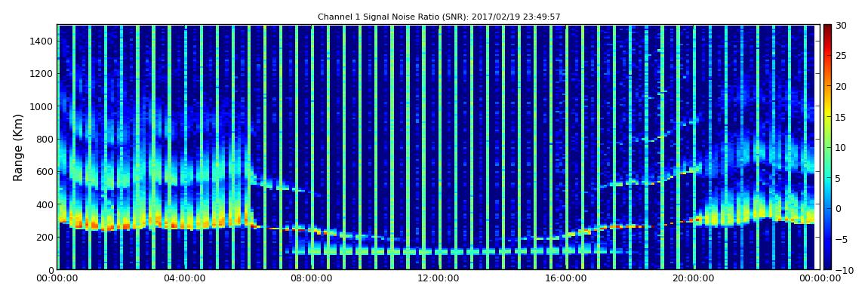Click the 1200 y-axis tick label
Screen dimensions: 868x307
[42, 74]
